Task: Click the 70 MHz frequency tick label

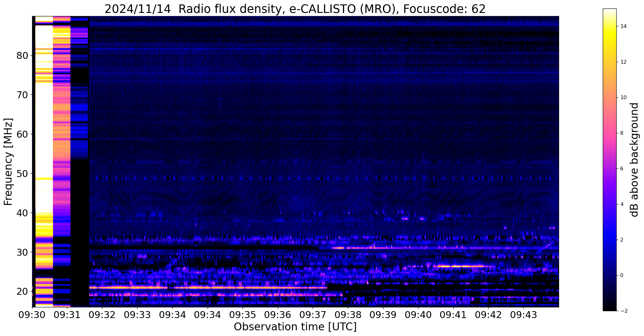Action: (x=22, y=95)
